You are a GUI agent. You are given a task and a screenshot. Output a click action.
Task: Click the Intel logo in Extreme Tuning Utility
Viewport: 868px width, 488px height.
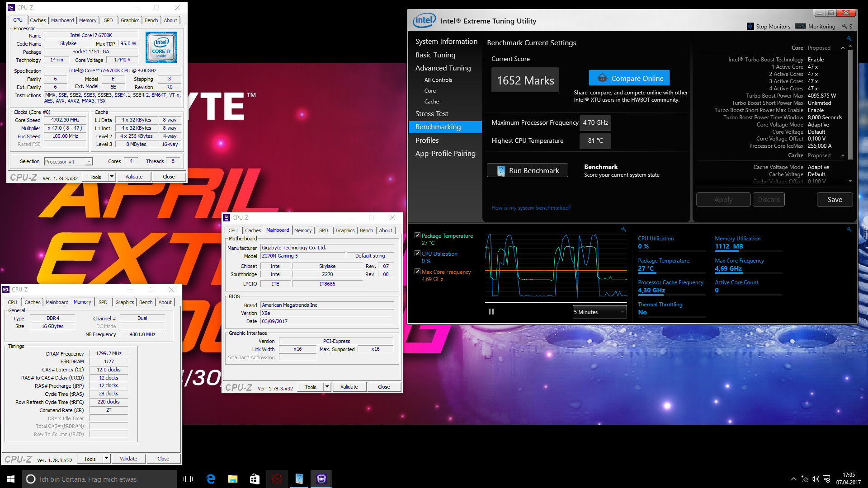coord(425,20)
